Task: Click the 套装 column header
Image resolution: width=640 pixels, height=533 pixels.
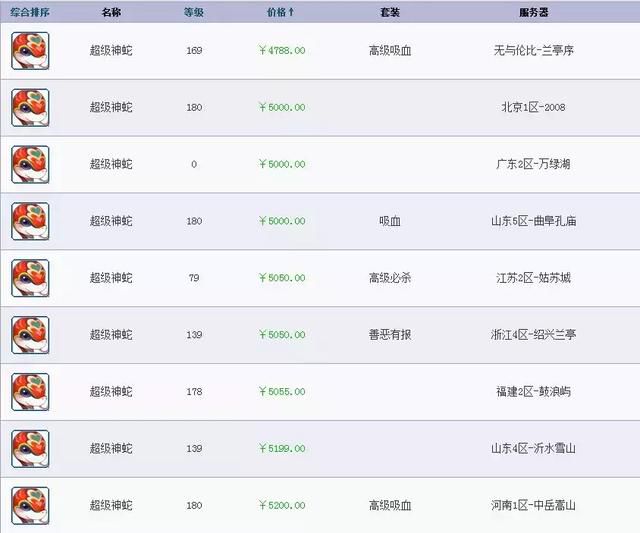Action: (390, 13)
